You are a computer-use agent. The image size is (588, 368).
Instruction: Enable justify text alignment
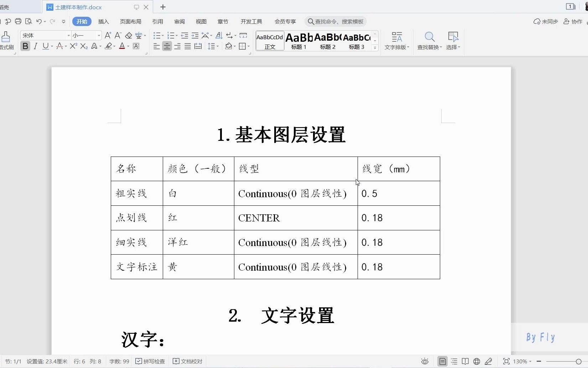click(187, 46)
